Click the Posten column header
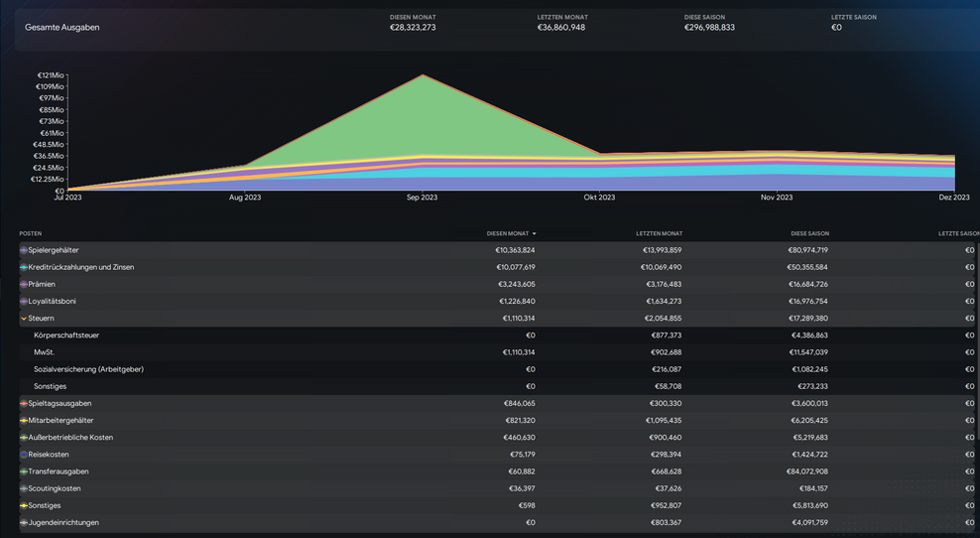This screenshot has height=538, width=980. click(x=31, y=233)
